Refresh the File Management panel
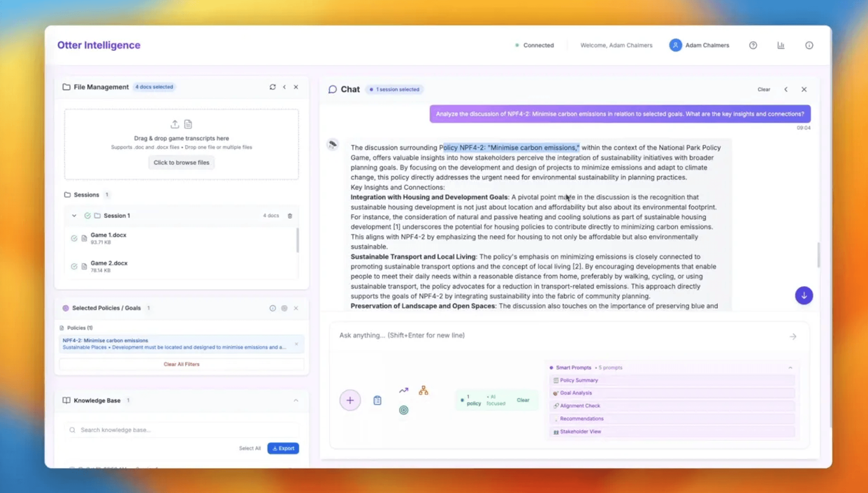 (x=273, y=87)
